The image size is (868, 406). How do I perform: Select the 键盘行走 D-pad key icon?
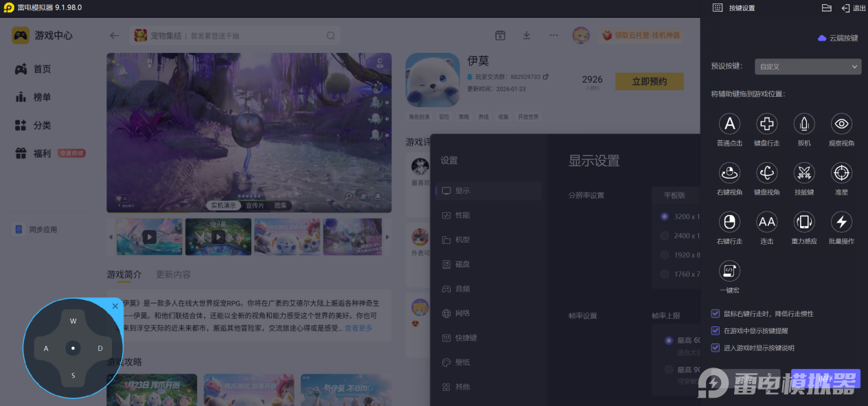(x=766, y=124)
